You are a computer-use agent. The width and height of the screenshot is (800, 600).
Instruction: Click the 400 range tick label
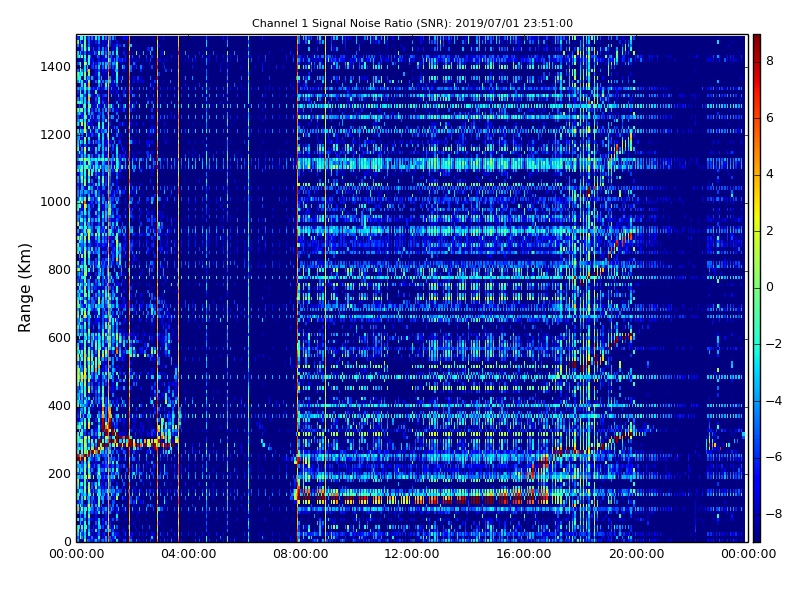coord(59,406)
